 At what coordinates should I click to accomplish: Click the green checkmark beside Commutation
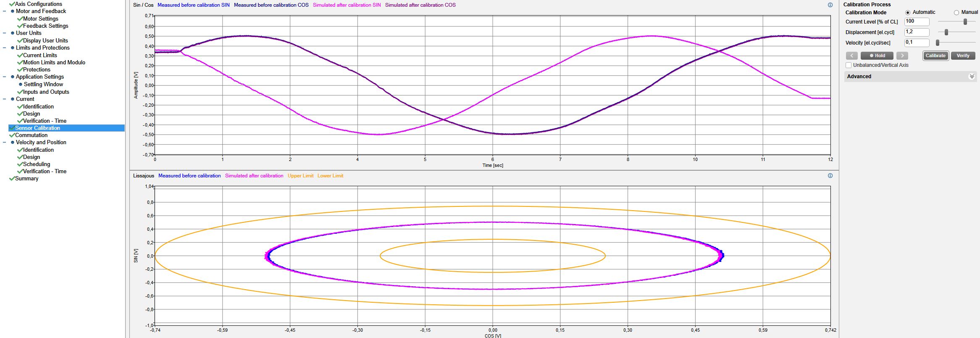12,135
